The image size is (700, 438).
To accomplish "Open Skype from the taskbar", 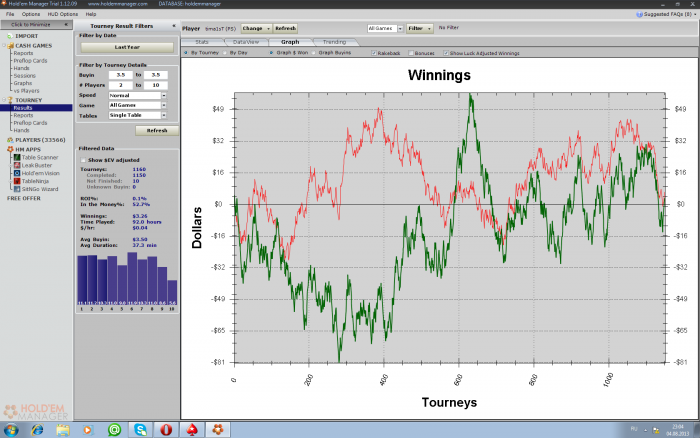I will pyautogui.click(x=141, y=430).
